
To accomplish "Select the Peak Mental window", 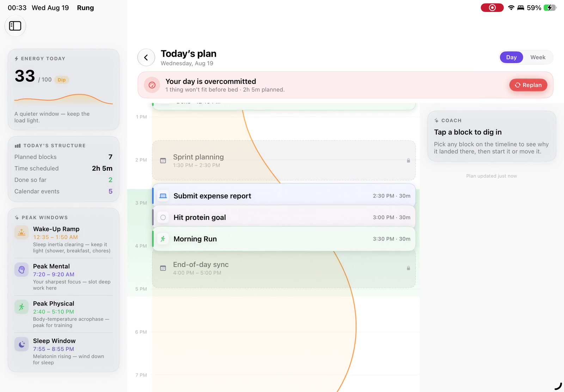I will pyautogui.click(x=63, y=277).
